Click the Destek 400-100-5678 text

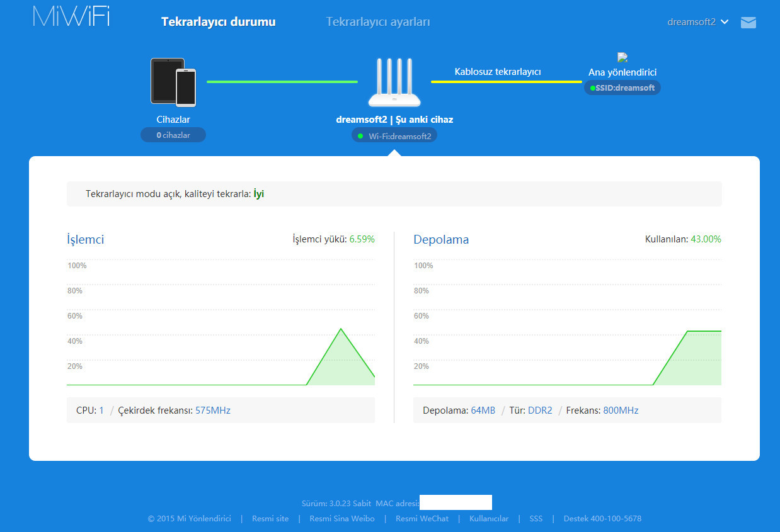coord(602,519)
